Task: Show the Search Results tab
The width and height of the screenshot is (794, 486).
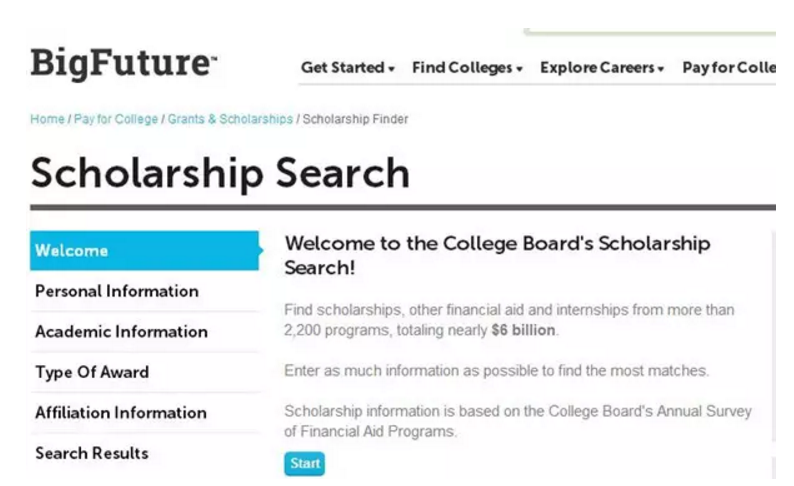Action: pos(91,453)
